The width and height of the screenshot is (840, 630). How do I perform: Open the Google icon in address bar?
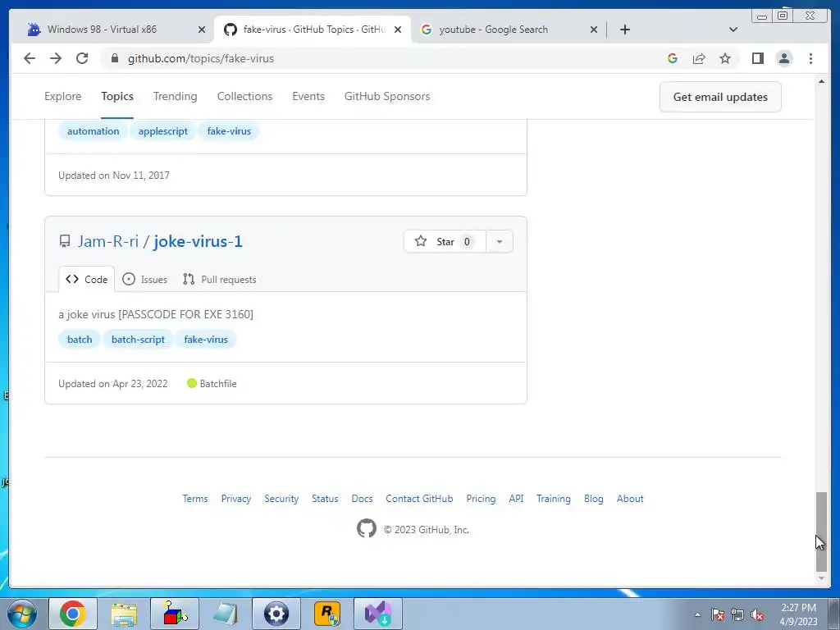pyautogui.click(x=673, y=58)
